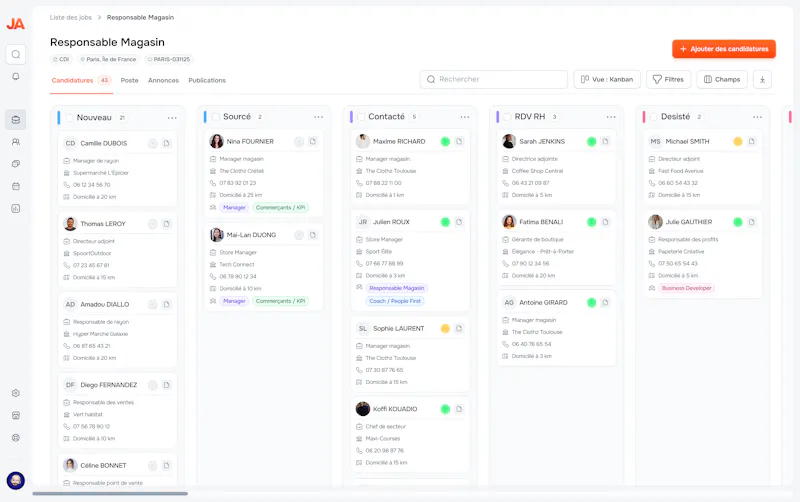The height and width of the screenshot is (502, 800).
Task: Click the JA logo
Action: click(x=15, y=24)
